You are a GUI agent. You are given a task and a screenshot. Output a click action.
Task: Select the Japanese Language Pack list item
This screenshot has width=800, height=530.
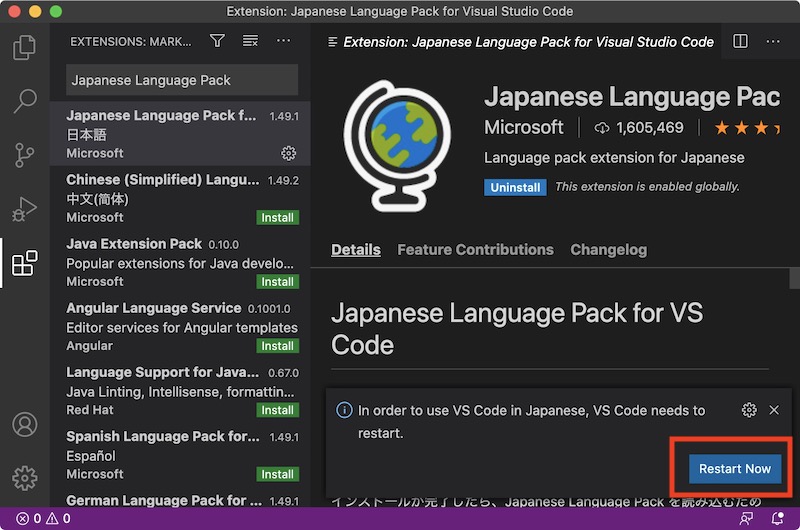tap(180, 134)
